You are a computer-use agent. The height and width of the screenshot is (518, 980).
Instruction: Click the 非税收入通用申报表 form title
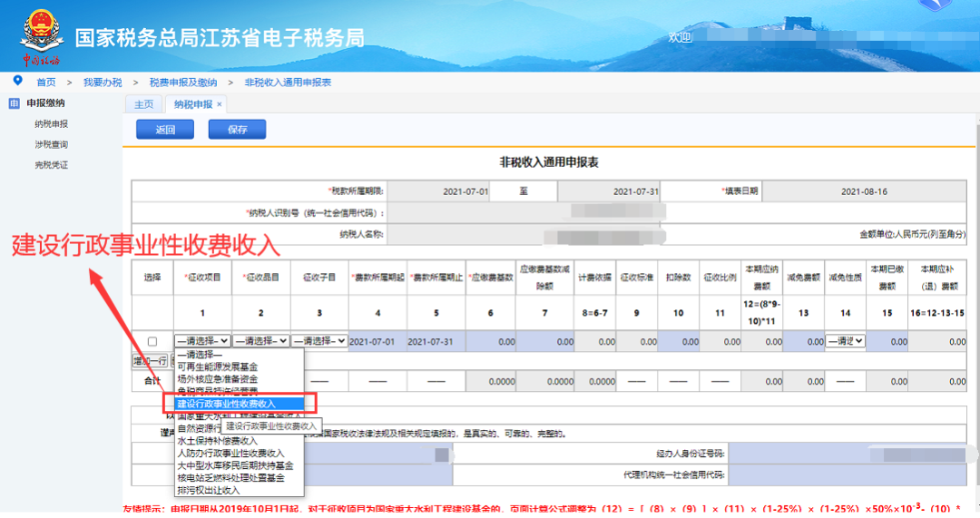coord(549,162)
